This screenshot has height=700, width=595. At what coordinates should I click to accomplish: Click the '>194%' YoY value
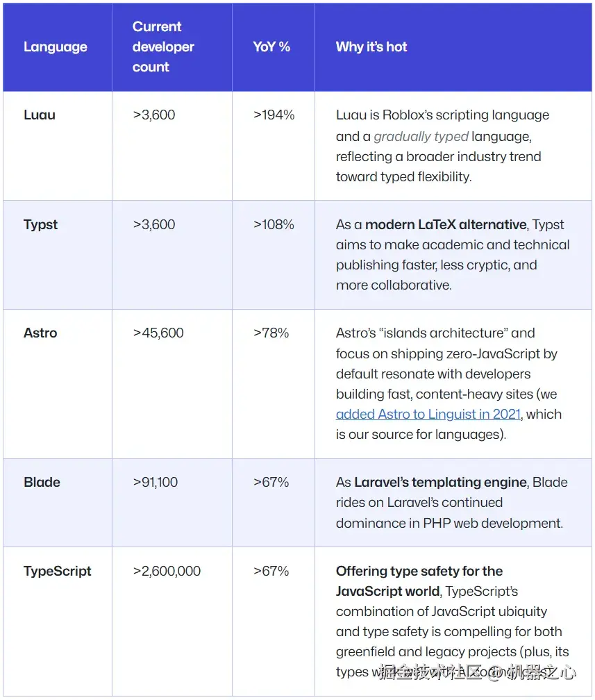click(274, 115)
